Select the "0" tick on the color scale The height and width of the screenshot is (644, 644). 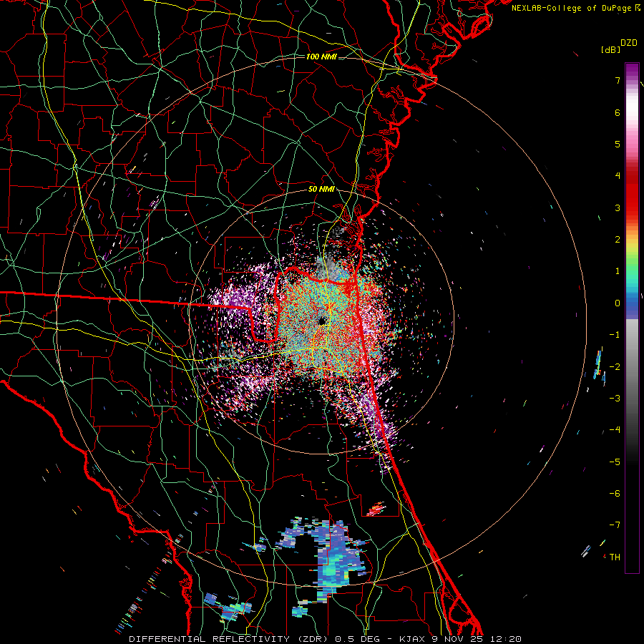[x=618, y=303]
